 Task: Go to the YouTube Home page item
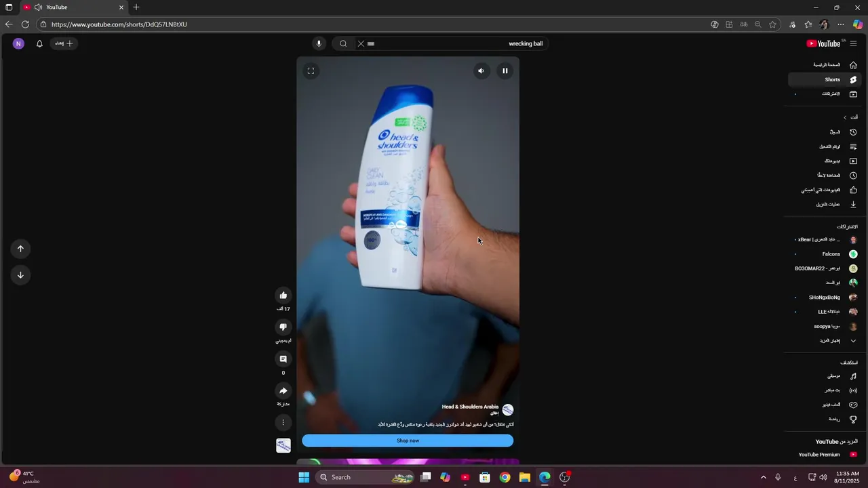tap(825, 65)
